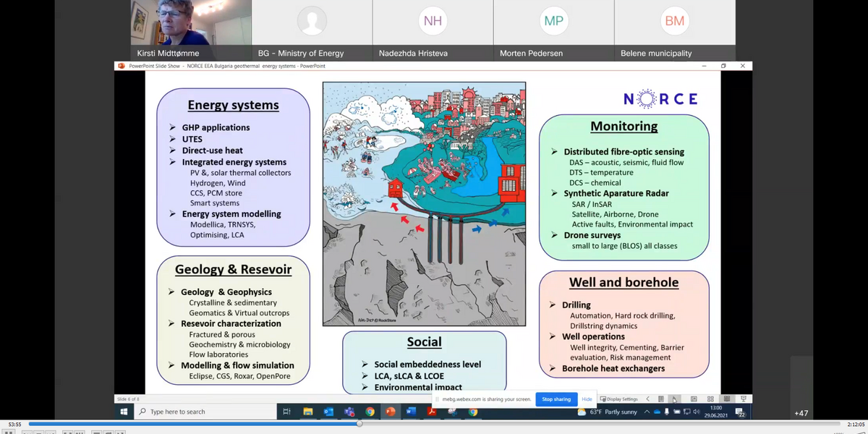Viewport: 868px width, 434px height.
Task: Switch to Slide Sorter view
Action: coord(710,399)
